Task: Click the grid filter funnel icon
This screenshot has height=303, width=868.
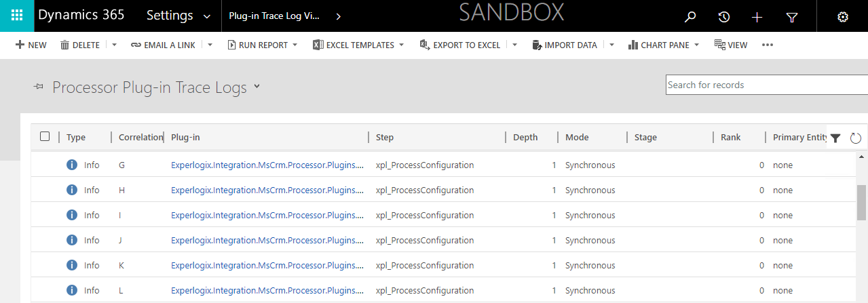Action: point(835,138)
